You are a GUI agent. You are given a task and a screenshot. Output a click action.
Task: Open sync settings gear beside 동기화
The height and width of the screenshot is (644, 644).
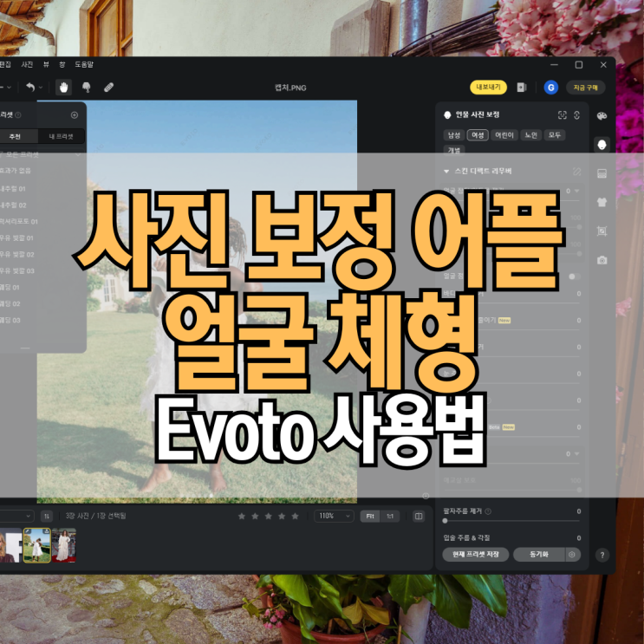(x=572, y=555)
